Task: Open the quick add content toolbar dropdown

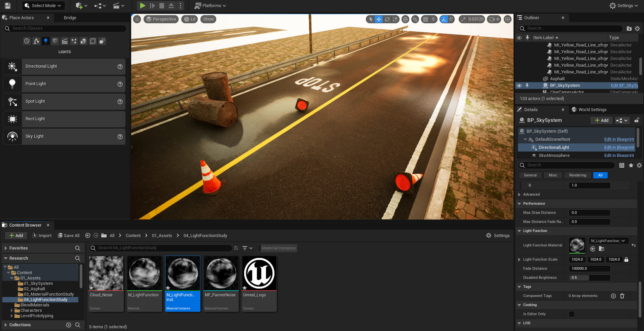Action: [x=81, y=6]
